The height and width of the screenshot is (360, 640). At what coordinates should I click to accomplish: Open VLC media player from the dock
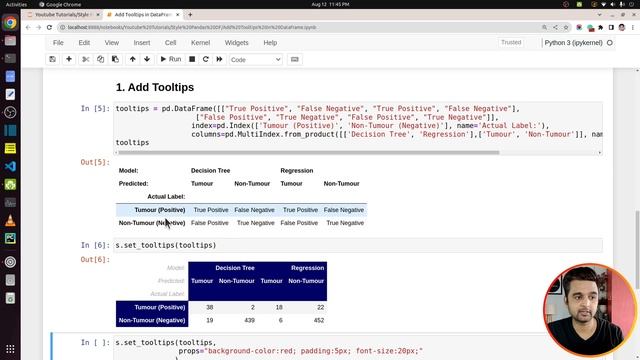[10, 220]
